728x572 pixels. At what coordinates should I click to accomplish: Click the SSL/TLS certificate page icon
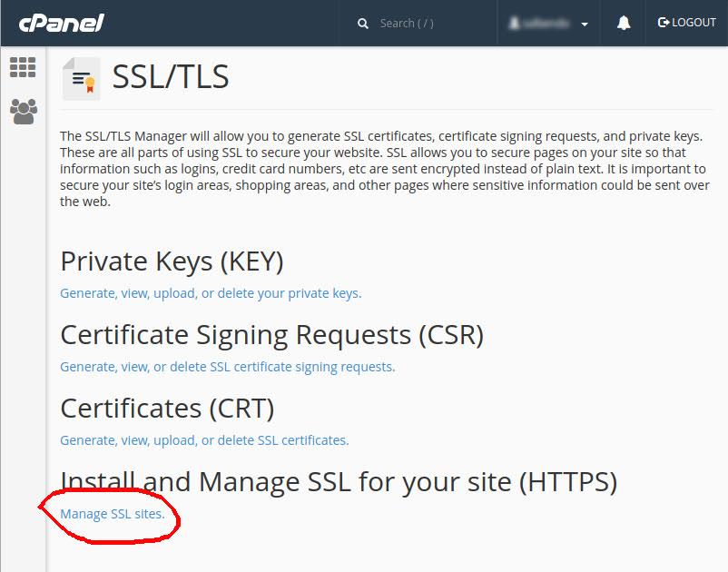tap(82, 78)
